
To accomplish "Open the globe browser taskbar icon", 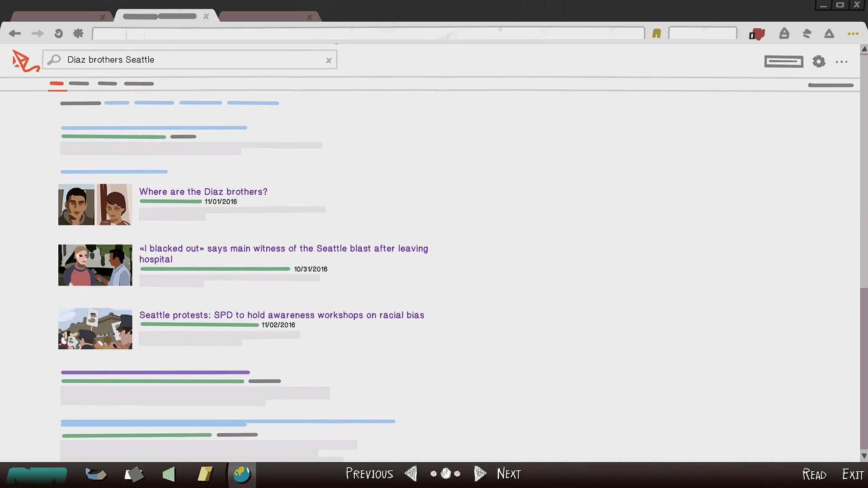I will (x=241, y=474).
